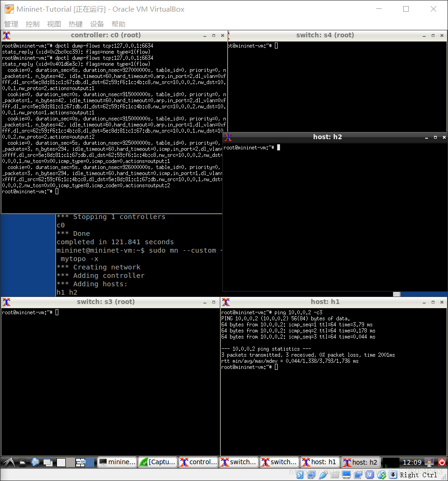Minimize the switch s3 xterm window

point(205,303)
